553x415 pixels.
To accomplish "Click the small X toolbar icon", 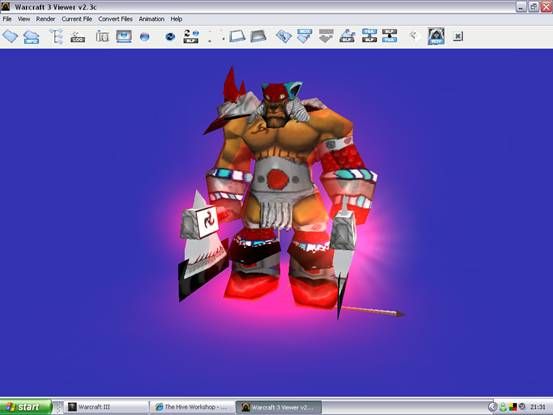I will (458, 36).
